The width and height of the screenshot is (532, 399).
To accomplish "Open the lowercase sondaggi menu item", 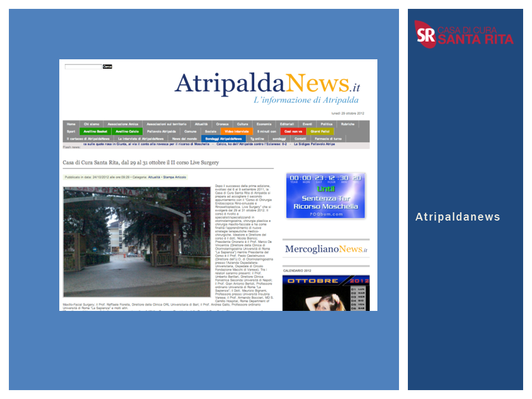I will point(279,139).
